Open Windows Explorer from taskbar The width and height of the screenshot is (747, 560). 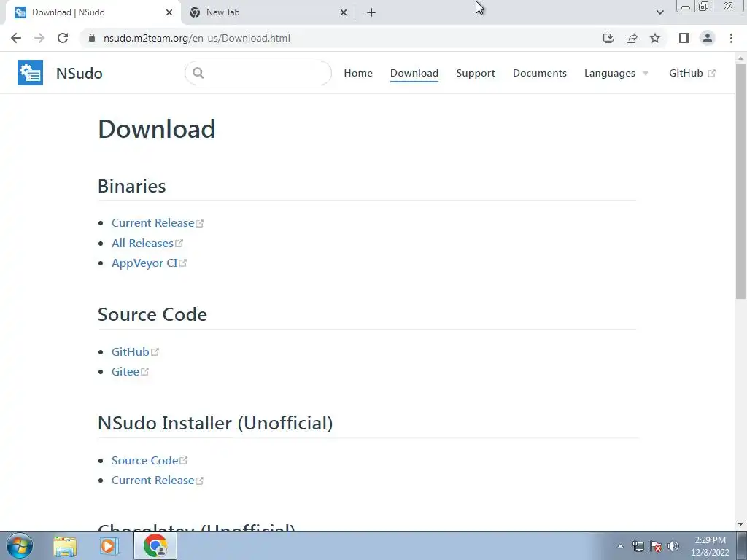(65, 545)
